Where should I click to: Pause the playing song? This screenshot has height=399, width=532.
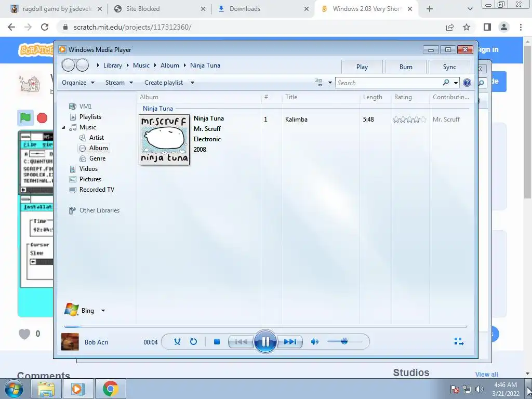(265, 342)
